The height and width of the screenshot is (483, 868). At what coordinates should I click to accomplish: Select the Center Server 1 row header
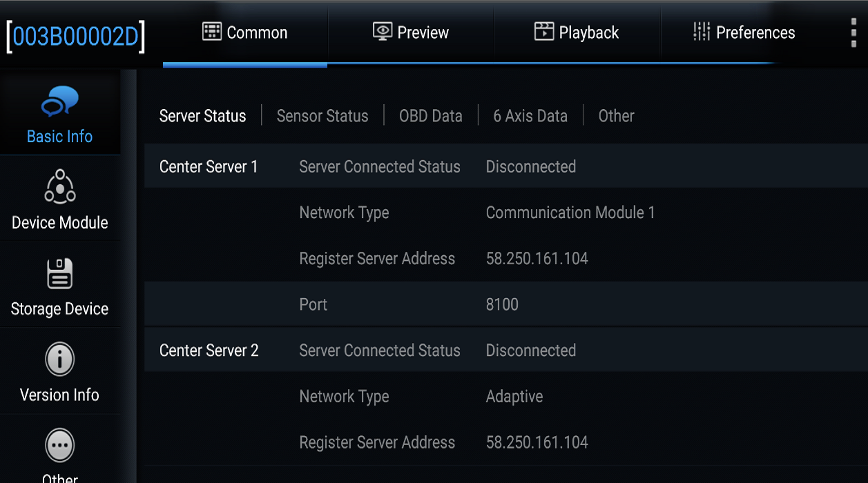click(x=209, y=167)
